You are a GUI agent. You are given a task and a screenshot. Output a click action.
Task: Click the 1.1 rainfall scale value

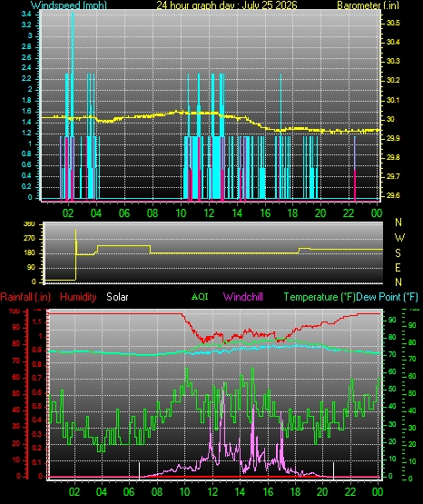(37, 321)
